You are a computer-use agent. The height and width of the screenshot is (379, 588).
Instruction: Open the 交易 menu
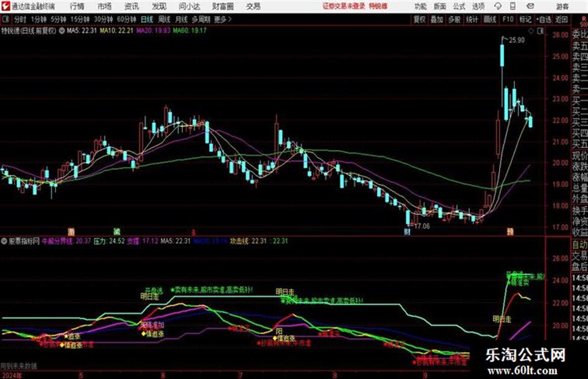(x=253, y=6)
